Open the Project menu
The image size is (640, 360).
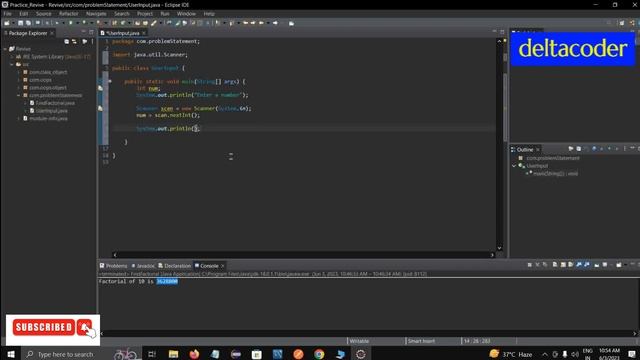point(145,13)
